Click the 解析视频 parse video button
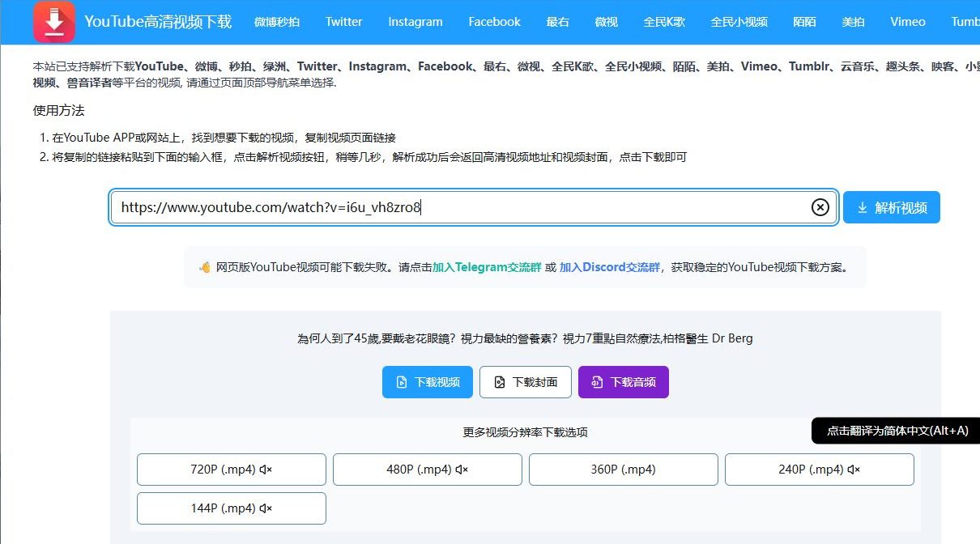This screenshot has height=544, width=980. click(891, 207)
